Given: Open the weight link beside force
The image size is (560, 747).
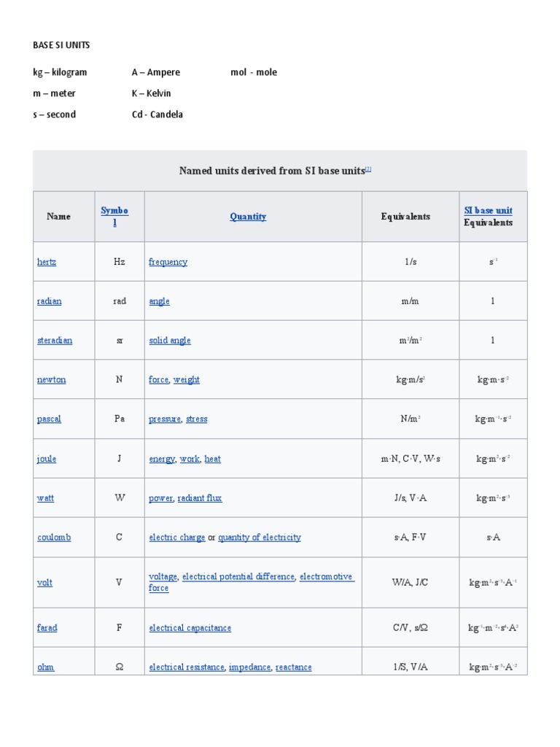Looking at the screenshot, I should [186, 380].
